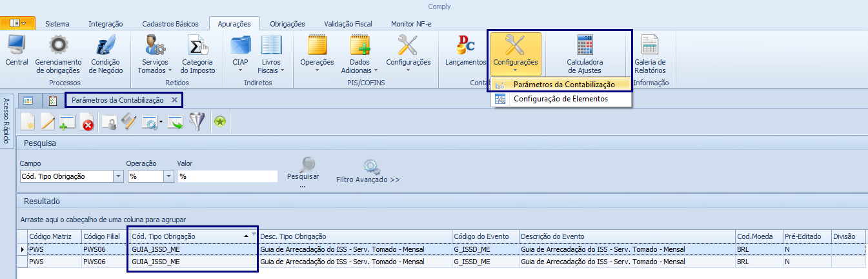868x279 pixels.
Task: Switch to Monitor NF-e ribbon tab
Action: coord(411,24)
